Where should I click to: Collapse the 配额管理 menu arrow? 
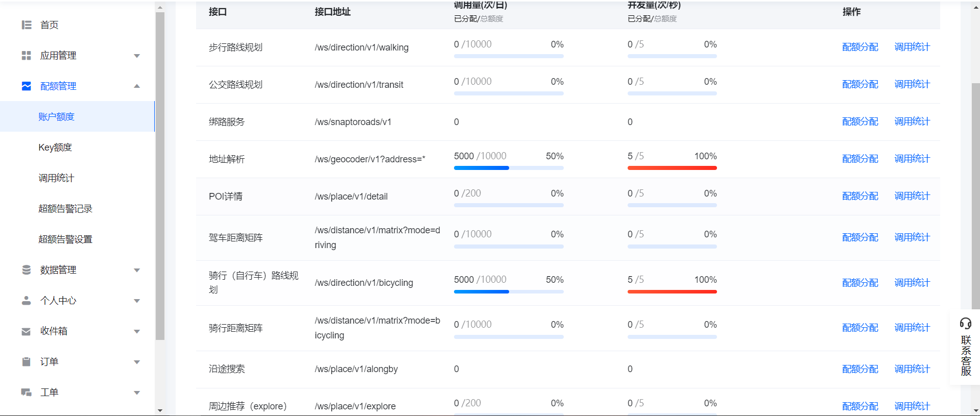coord(137,86)
